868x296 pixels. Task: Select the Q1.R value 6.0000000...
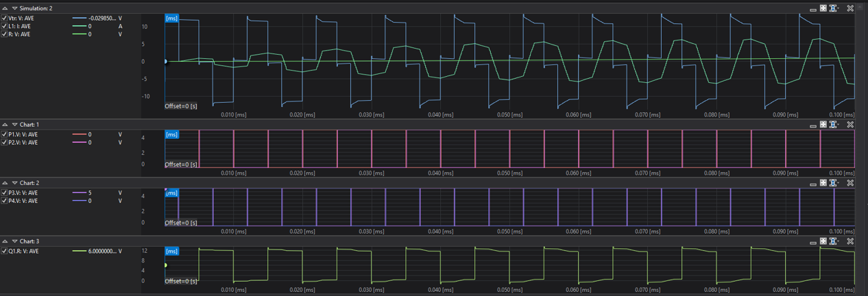click(102, 251)
